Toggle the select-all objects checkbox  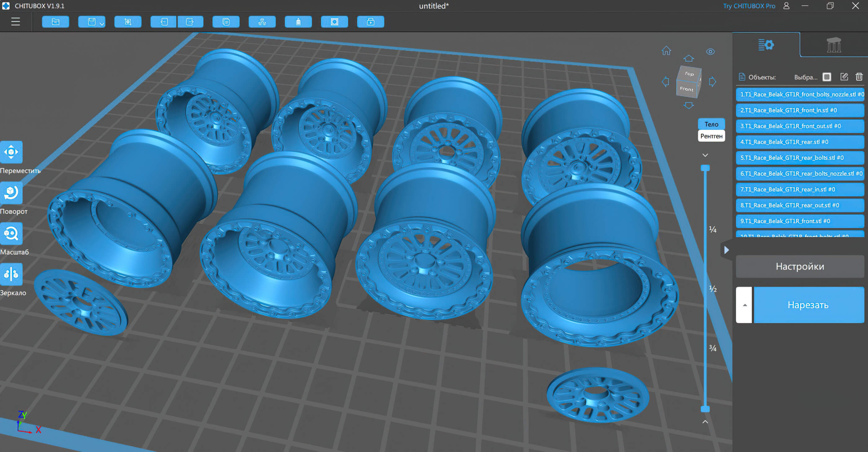pyautogui.click(x=826, y=77)
